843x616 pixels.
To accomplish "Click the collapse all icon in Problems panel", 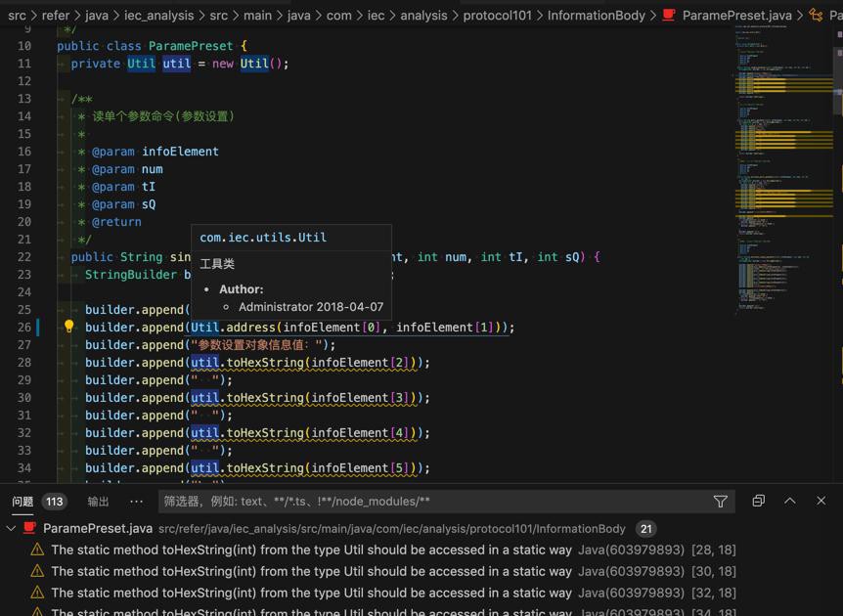I will [x=758, y=501].
